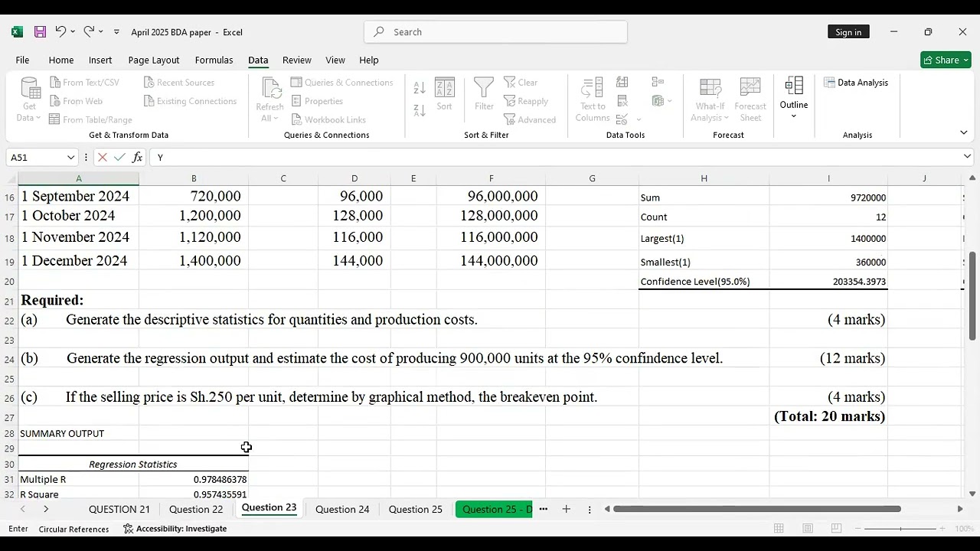The width and height of the screenshot is (980, 551).
Task: Open connection Properties
Action: [x=316, y=101]
